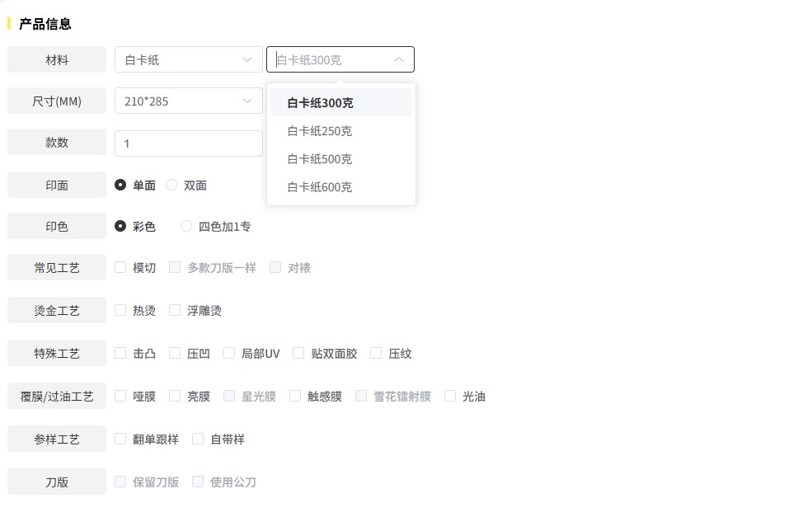
Task: Select 白卡纸250克 from the weight dropdown list
Action: pos(319,130)
